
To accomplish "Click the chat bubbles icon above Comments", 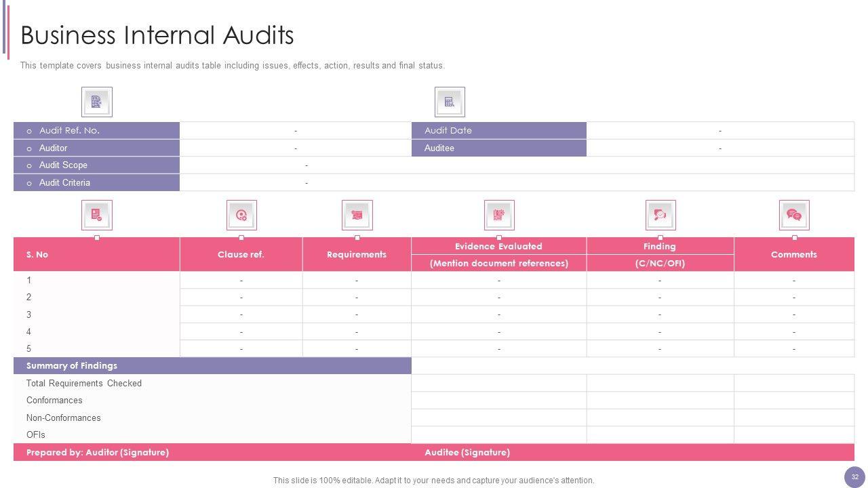I will tap(794, 216).
